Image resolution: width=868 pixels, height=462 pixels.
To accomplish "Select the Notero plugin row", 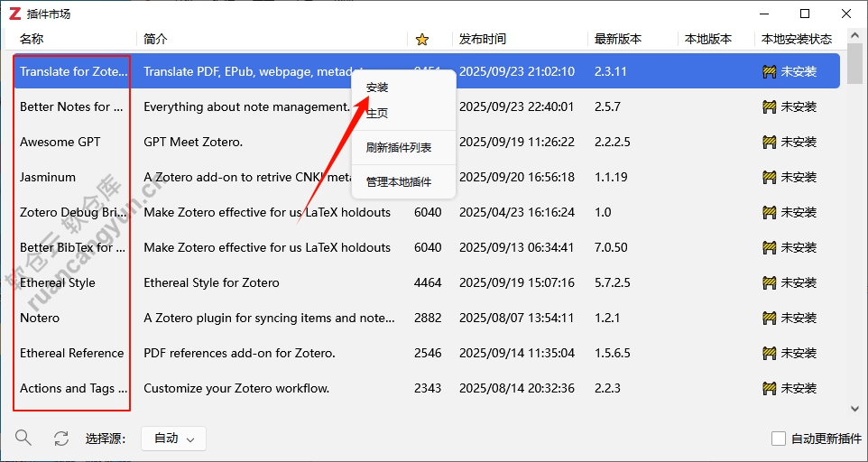I will [426, 319].
